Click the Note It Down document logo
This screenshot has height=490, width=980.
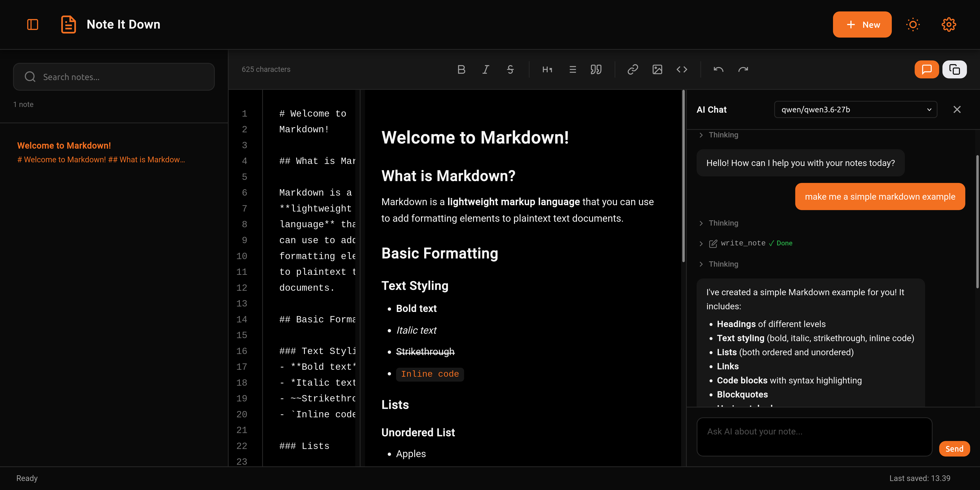pyautogui.click(x=68, y=25)
